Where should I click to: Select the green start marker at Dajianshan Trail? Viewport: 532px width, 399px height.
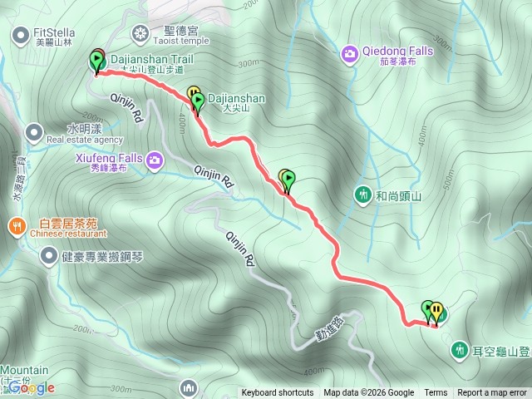(96, 61)
